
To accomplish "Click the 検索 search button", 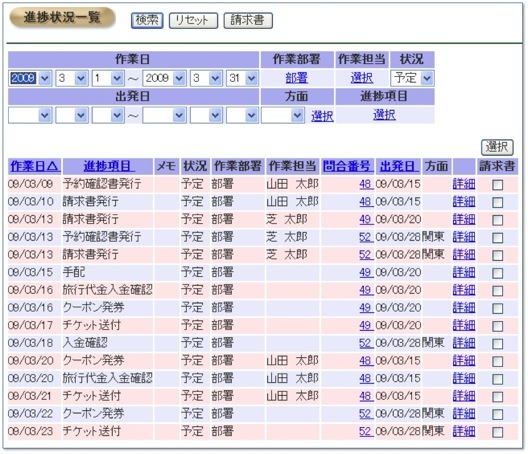I will click(x=147, y=21).
